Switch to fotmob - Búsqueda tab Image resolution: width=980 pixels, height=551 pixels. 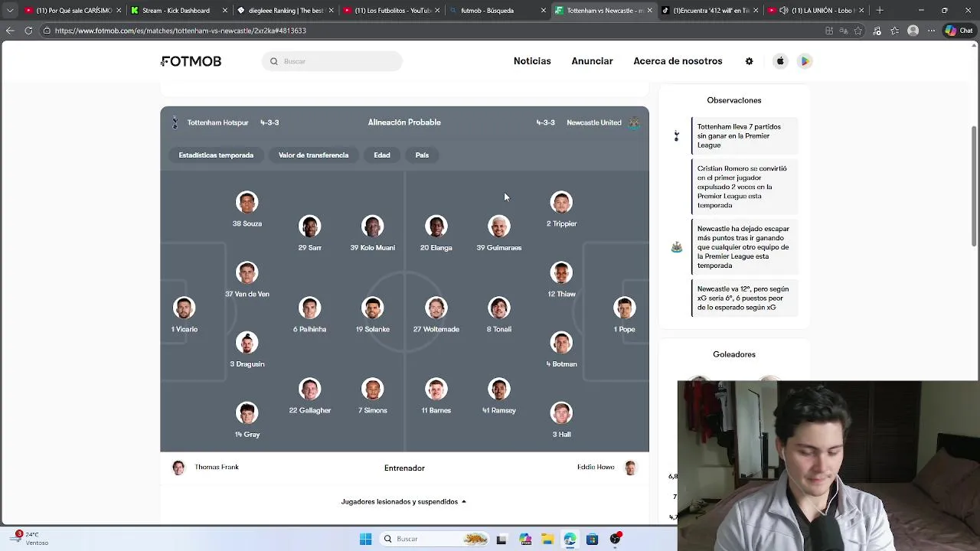coord(496,11)
